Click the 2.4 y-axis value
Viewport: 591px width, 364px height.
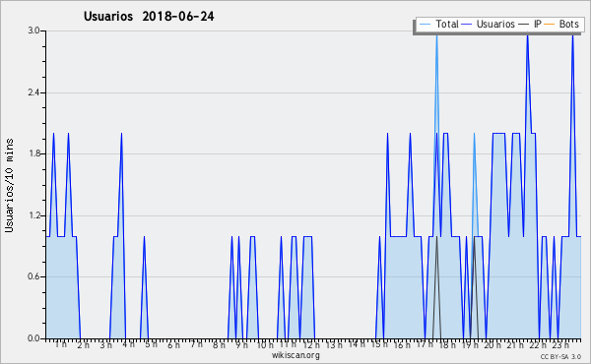pos(33,92)
